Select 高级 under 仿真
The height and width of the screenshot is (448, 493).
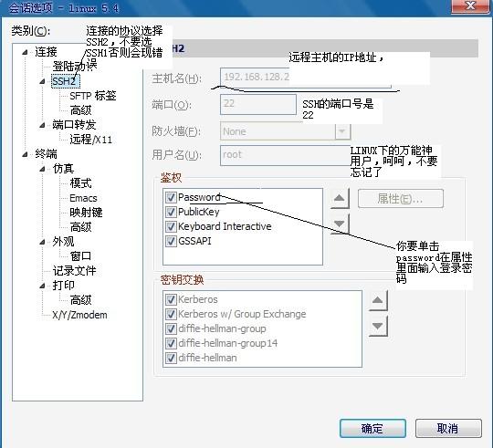click(81, 227)
